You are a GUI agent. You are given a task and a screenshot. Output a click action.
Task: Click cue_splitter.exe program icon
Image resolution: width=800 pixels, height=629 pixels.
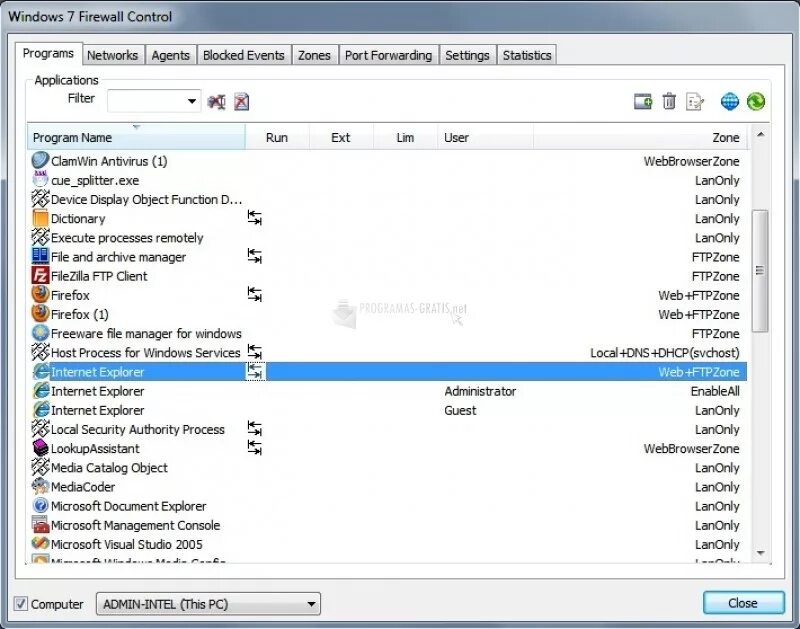click(40, 180)
